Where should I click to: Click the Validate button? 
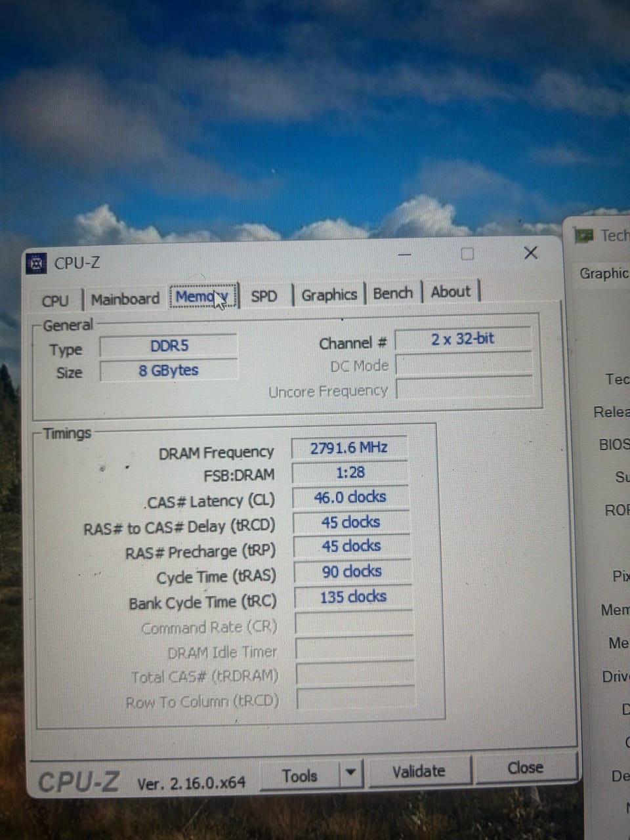coord(419,771)
